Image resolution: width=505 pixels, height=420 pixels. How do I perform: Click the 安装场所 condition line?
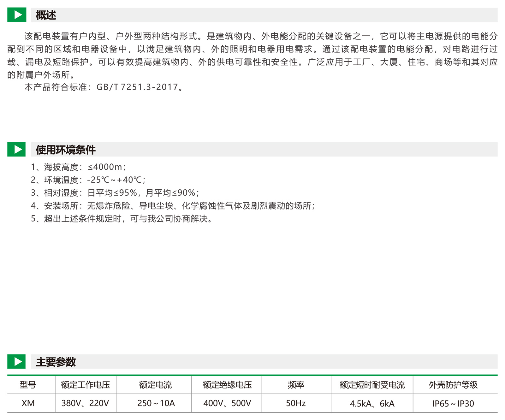pyautogui.click(x=173, y=206)
